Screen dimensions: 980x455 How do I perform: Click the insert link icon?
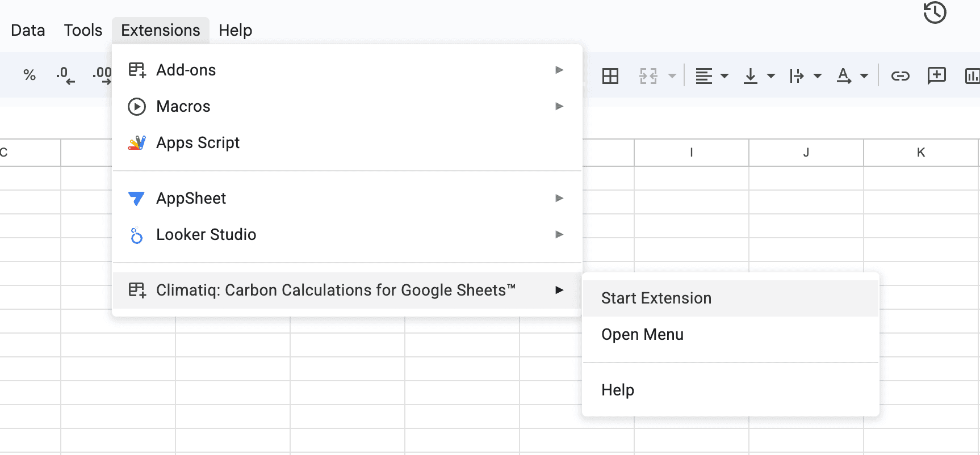(900, 76)
